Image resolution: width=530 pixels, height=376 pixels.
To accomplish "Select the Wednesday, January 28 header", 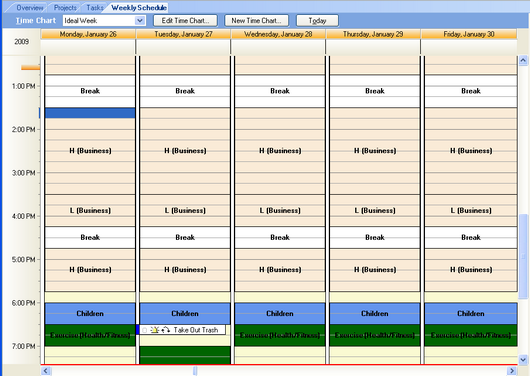I will tap(278, 34).
